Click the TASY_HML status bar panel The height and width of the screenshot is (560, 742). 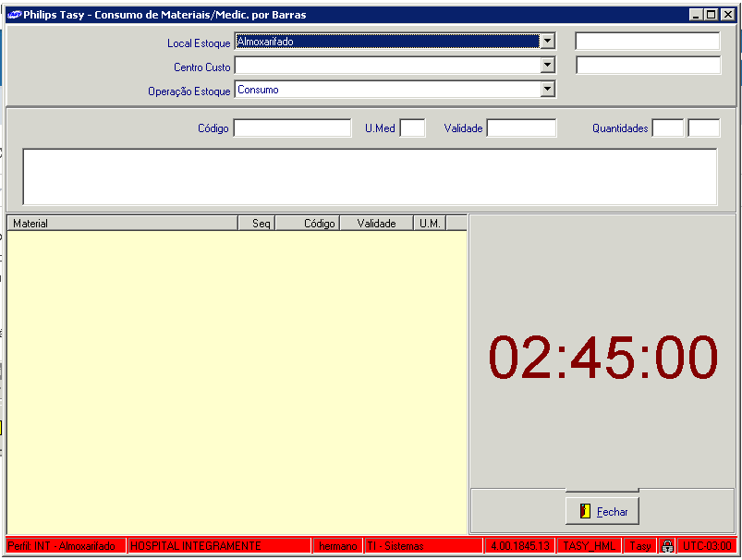point(590,546)
